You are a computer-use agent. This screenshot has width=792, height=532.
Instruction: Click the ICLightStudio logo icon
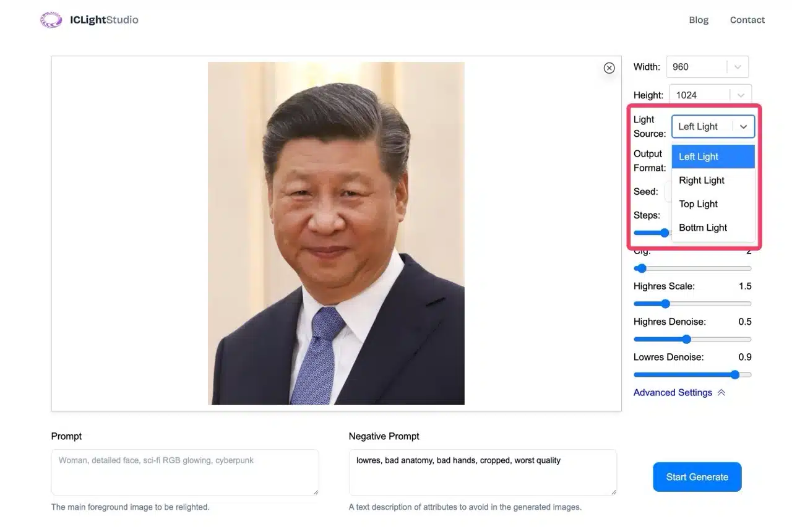coord(51,20)
